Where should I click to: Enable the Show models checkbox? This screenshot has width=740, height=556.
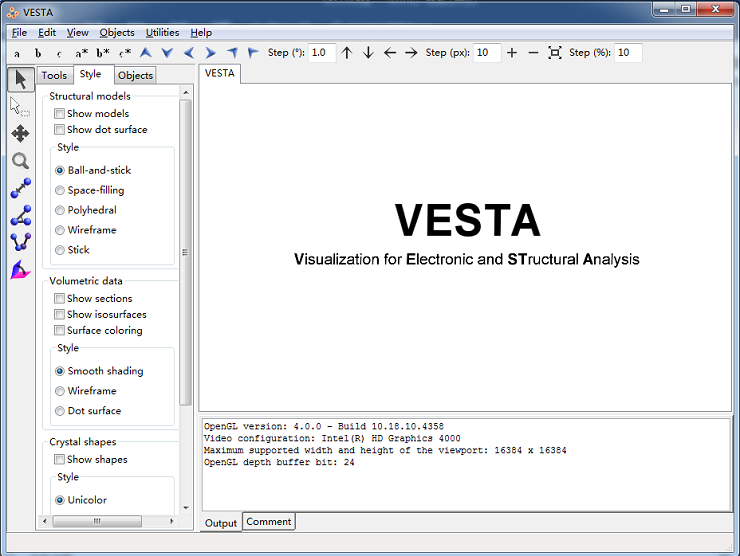coord(60,114)
